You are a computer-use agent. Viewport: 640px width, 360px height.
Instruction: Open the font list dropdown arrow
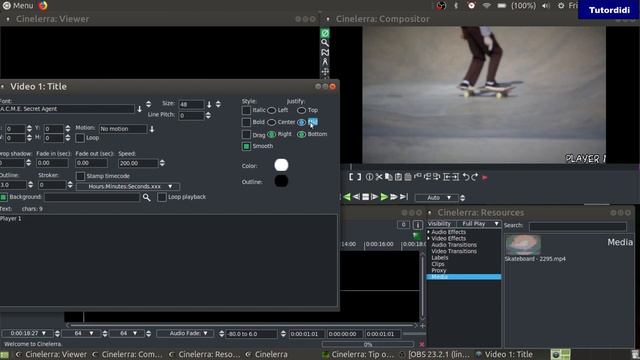tap(139, 109)
